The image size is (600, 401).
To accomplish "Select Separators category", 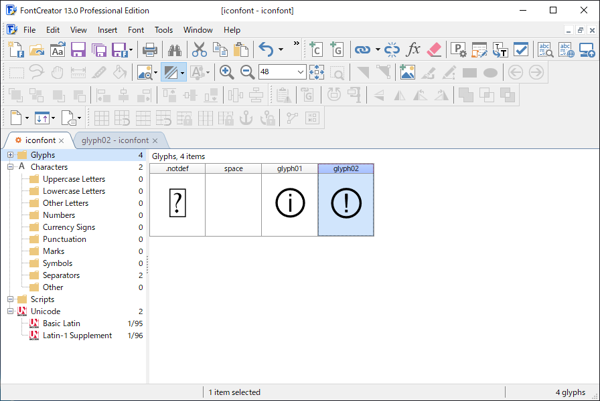I will 61,275.
